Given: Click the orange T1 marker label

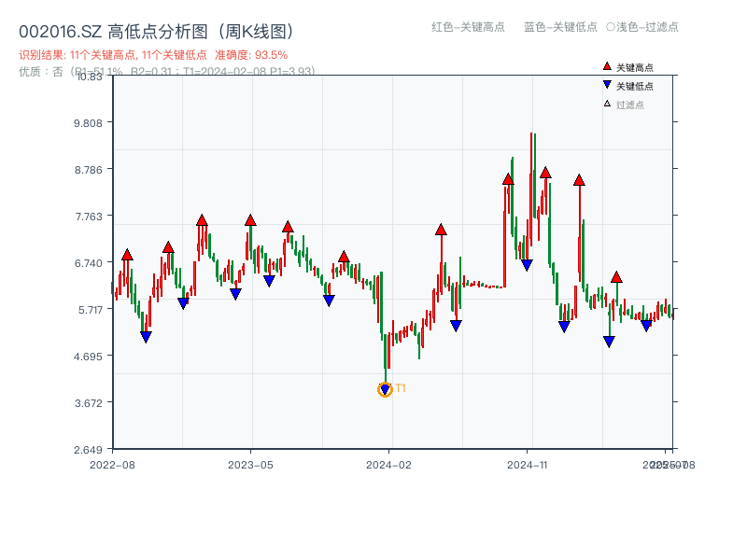Looking at the screenshot, I should [x=401, y=387].
